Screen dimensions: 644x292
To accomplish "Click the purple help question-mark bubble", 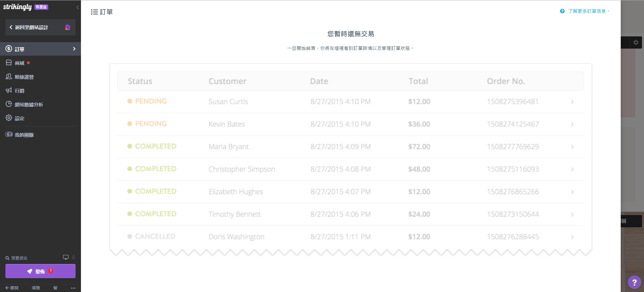I will (x=634, y=283).
